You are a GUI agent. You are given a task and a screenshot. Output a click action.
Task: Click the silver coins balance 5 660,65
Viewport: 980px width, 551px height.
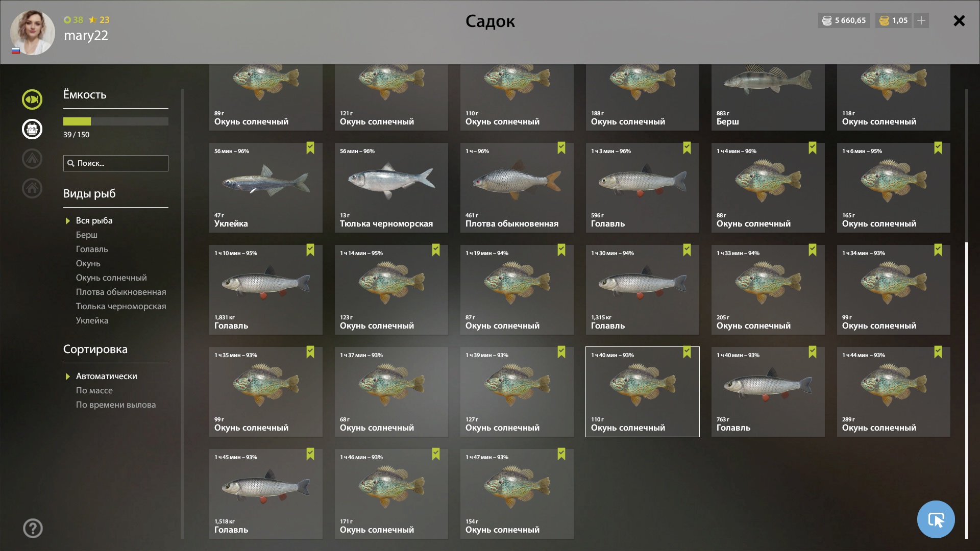[x=844, y=20]
